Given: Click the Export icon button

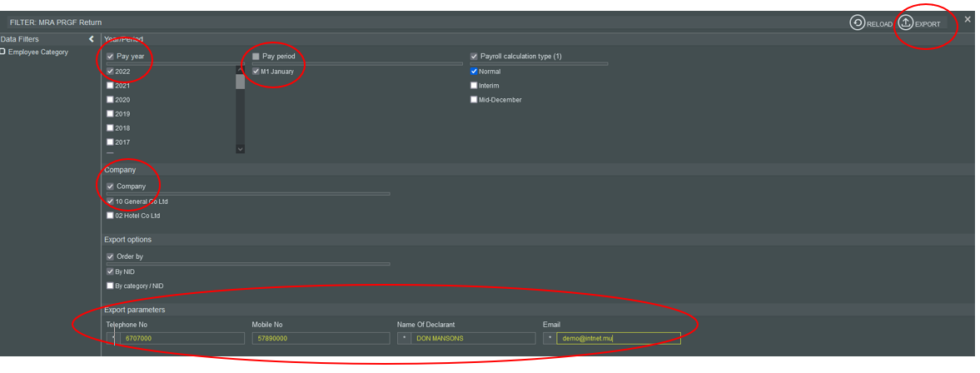Looking at the screenshot, I should click(x=906, y=23).
